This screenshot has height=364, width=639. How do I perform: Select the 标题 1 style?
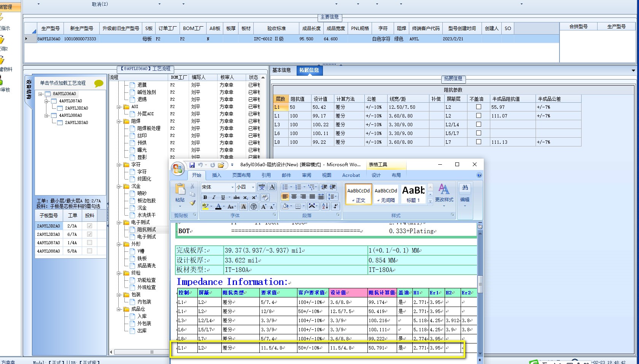point(413,194)
